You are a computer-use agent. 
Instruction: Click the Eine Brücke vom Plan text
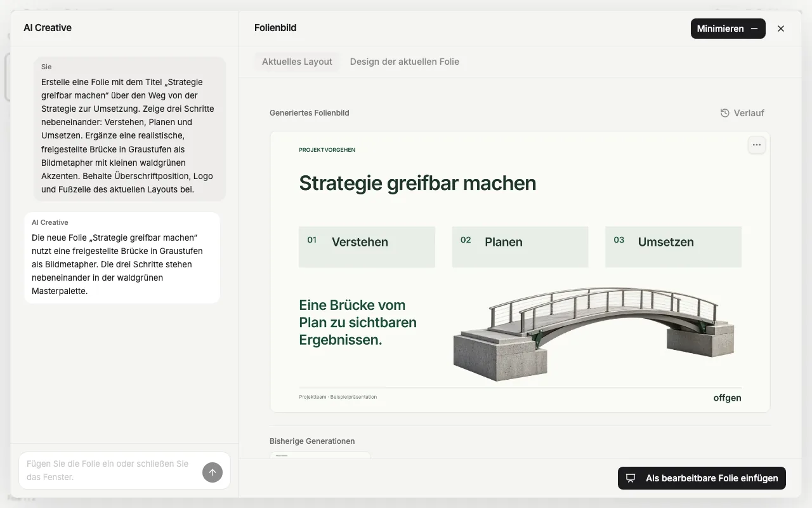tap(358, 322)
